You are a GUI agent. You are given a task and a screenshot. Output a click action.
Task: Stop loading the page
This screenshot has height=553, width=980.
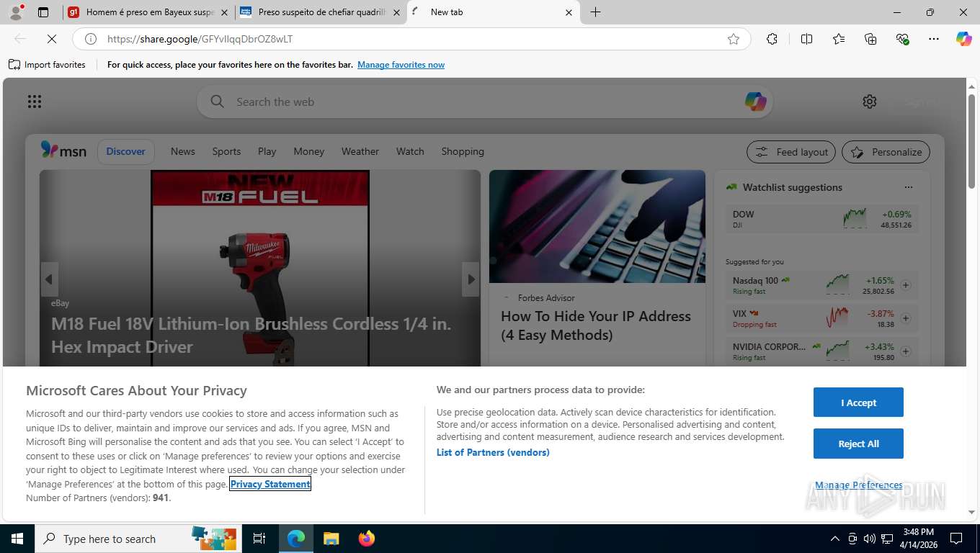[x=52, y=39]
